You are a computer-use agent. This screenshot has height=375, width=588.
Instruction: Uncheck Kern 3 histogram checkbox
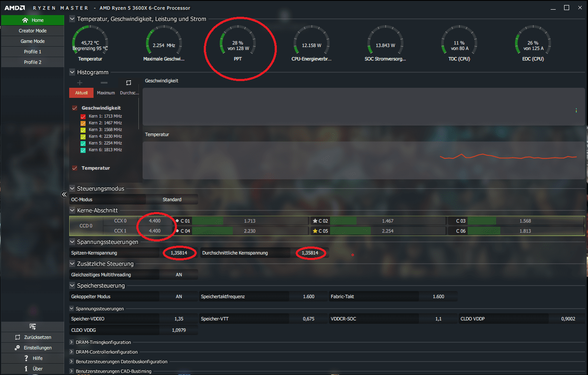pos(83,130)
